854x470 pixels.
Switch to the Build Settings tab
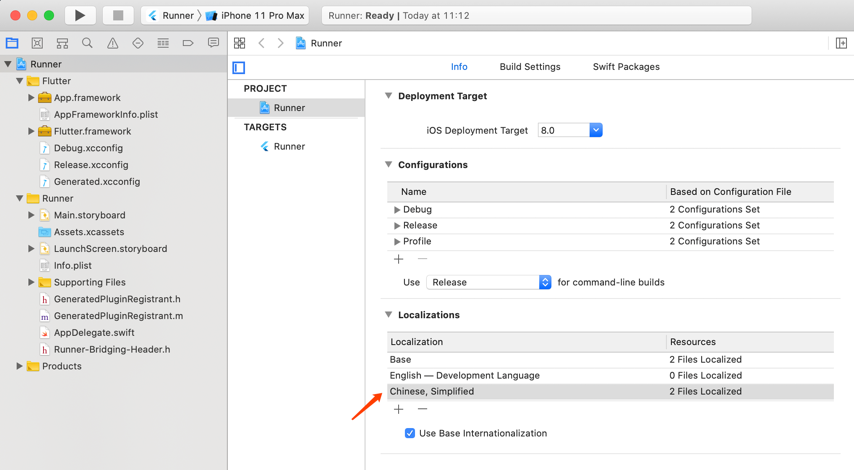pyautogui.click(x=530, y=66)
